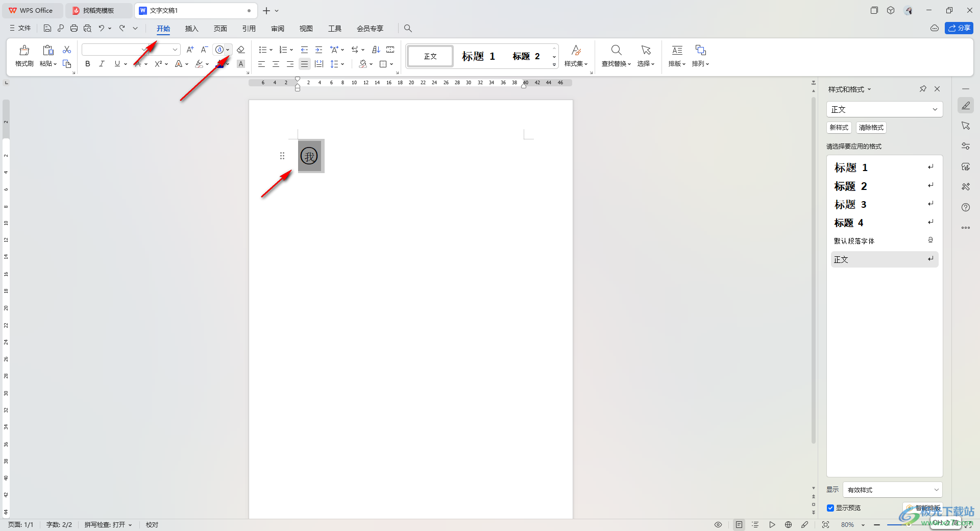Click the Share (分享) button
The image size is (980, 531).
pos(959,28)
